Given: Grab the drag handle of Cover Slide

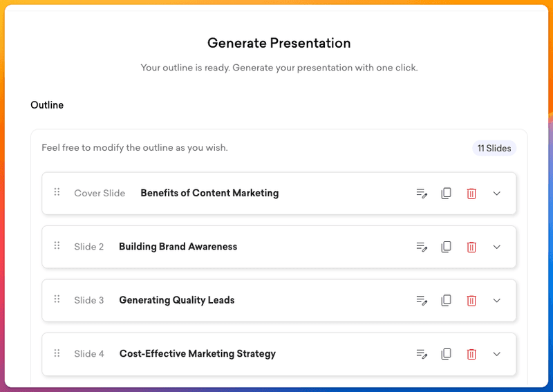Looking at the screenshot, I should click(x=57, y=192).
